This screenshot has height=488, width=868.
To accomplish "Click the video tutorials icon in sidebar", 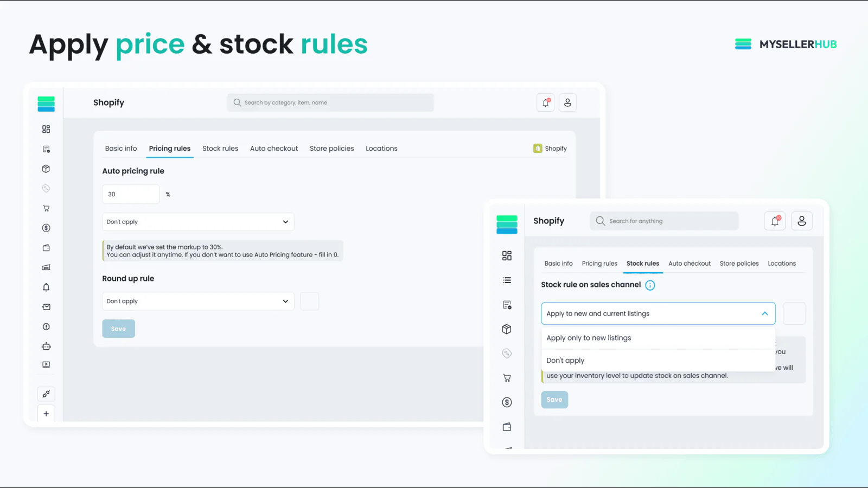I will (x=46, y=364).
